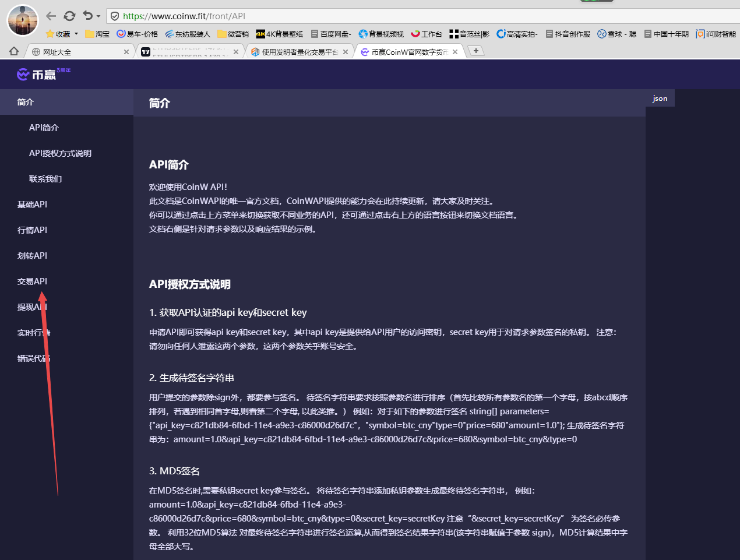Close the TradingView tab
The image size is (740, 560).
[236, 52]
